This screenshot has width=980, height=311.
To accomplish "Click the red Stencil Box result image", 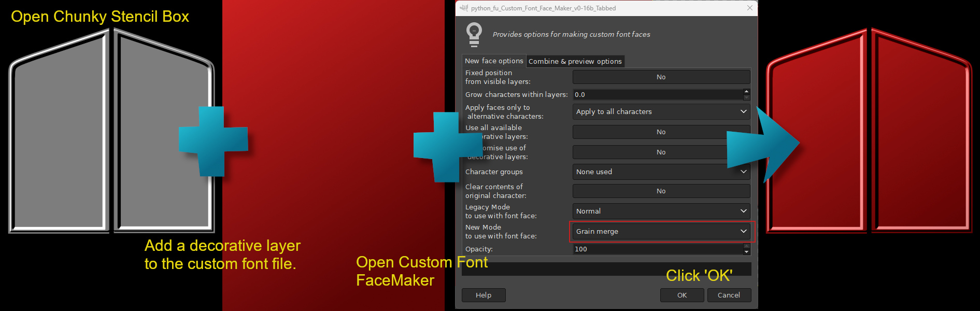I will point(869,130).
